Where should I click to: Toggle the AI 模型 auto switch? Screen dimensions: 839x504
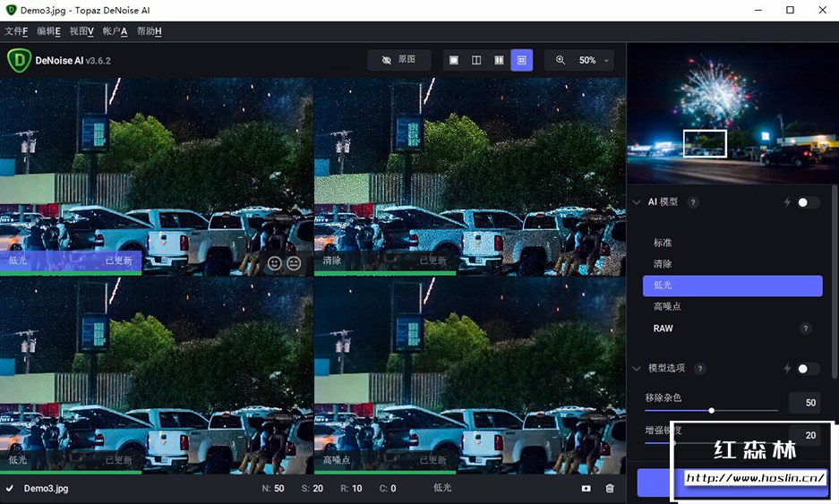(x=808, y=202)
